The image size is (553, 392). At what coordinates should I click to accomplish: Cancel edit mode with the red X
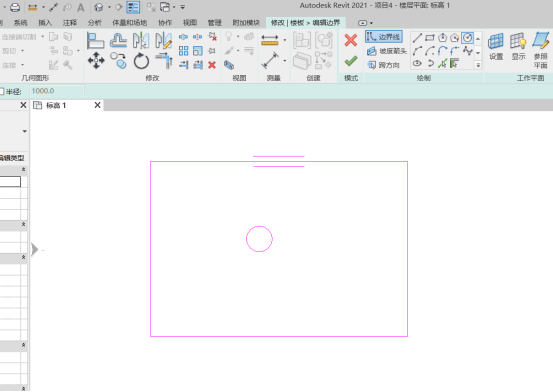pos(351,40)
